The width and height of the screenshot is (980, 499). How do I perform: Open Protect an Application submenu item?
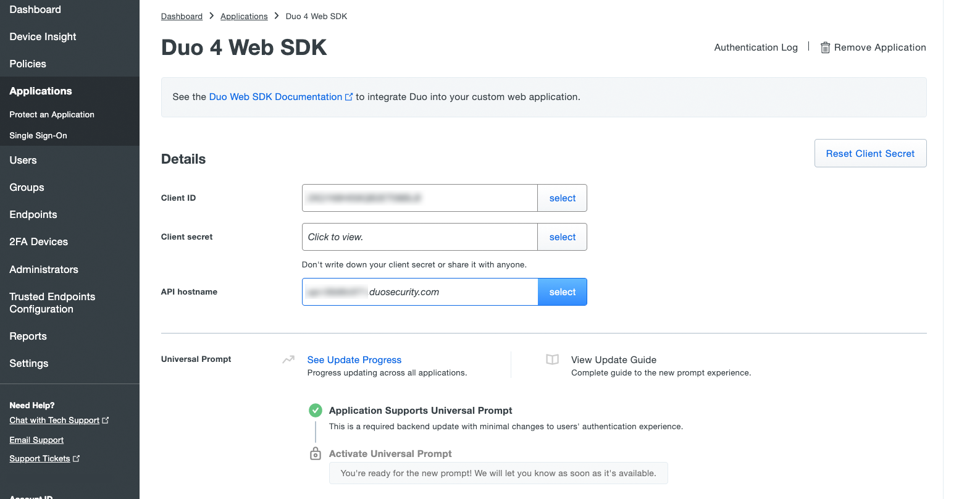point(52,114)
